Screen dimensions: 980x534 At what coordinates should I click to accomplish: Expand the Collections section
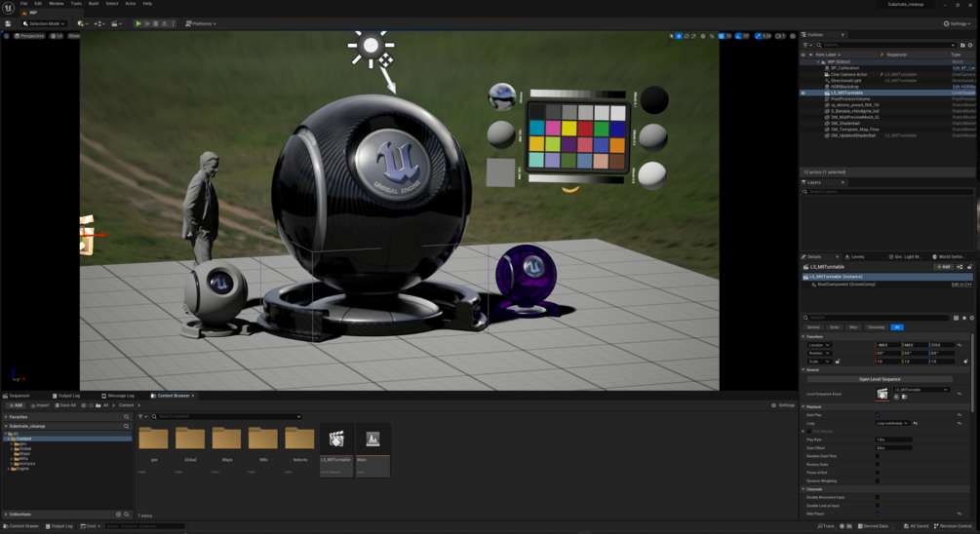6,514
